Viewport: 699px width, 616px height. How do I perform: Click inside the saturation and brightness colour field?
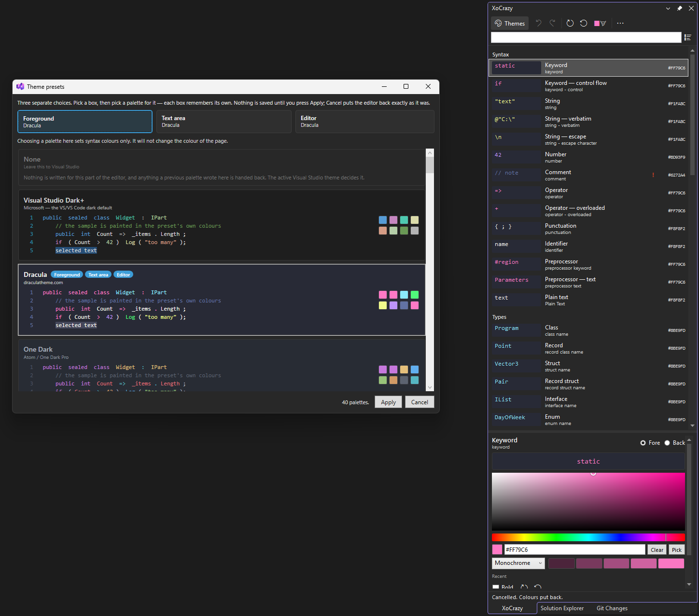pos(588,502)
